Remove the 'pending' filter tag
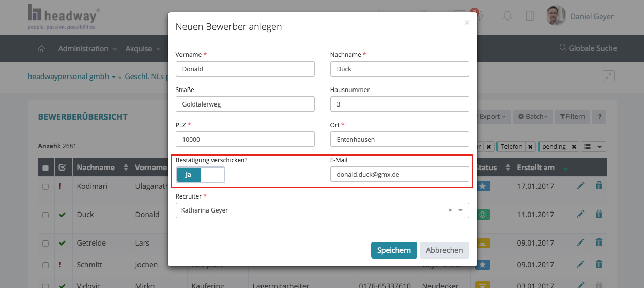Image resolution: width=644 pixels, height=288 pixels. (x=574, y=147)
